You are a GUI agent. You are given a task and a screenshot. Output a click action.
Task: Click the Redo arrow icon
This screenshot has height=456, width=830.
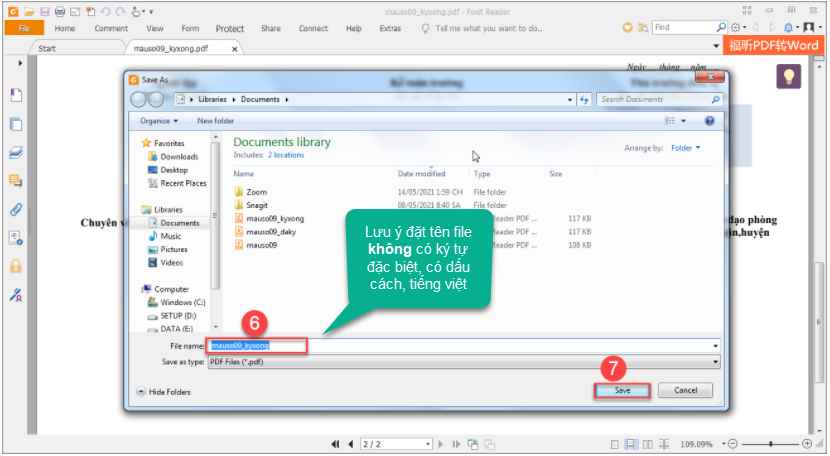click(x=120, y=11)
